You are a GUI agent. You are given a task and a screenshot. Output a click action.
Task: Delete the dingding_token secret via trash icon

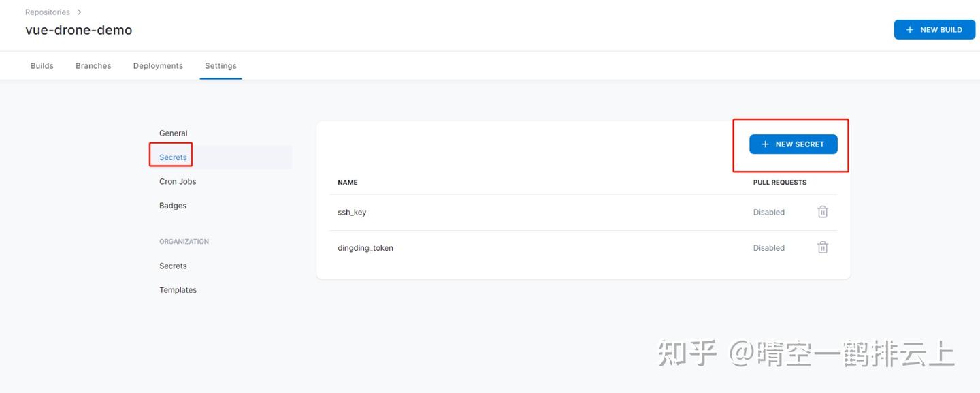tap(822, 247)
